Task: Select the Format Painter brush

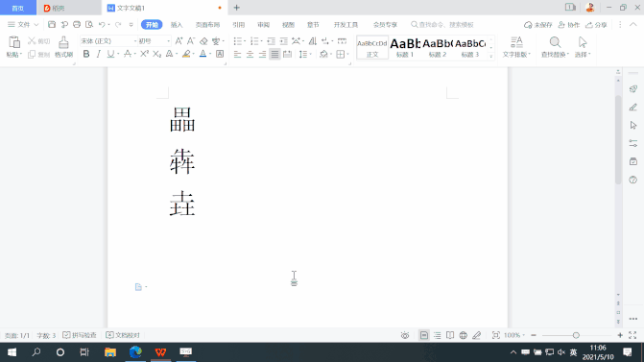Action: [x=63, y=42]
